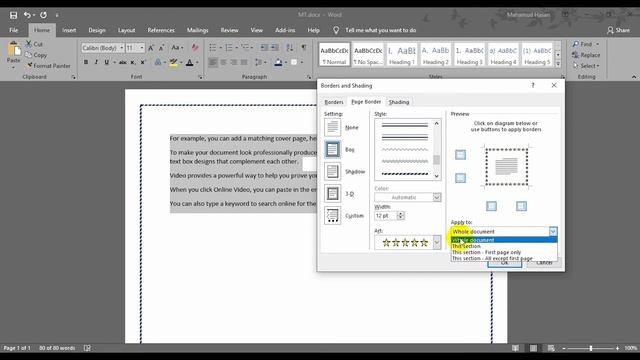Select the Heading 1 style
This screenshot has width=640, height=360.
[402, 54]
